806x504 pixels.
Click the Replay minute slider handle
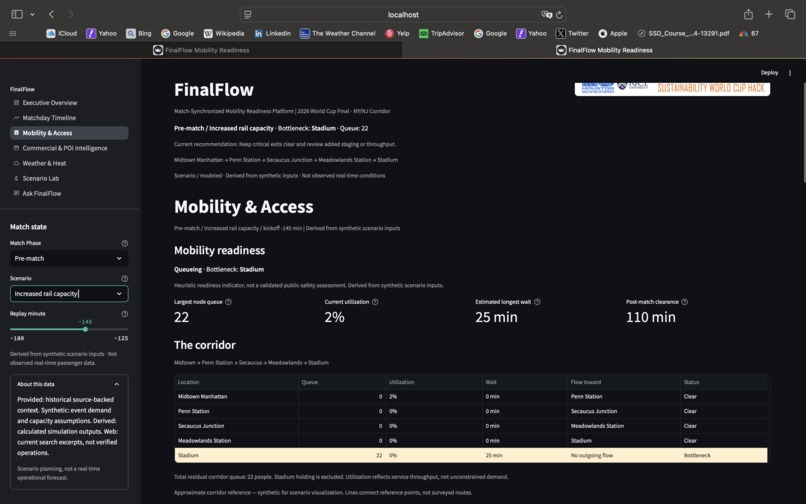[85, 329]
